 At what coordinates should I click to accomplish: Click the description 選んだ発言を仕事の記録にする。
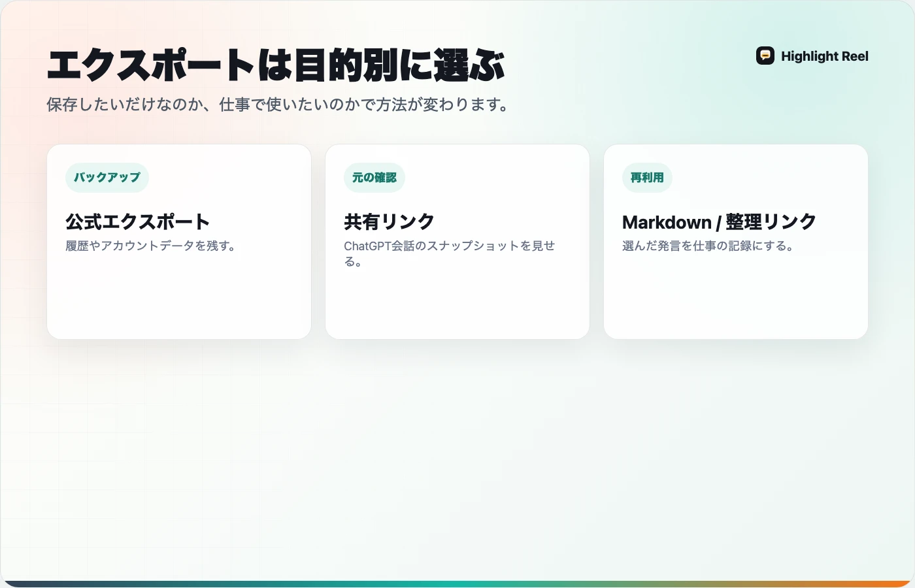point(708,246)
